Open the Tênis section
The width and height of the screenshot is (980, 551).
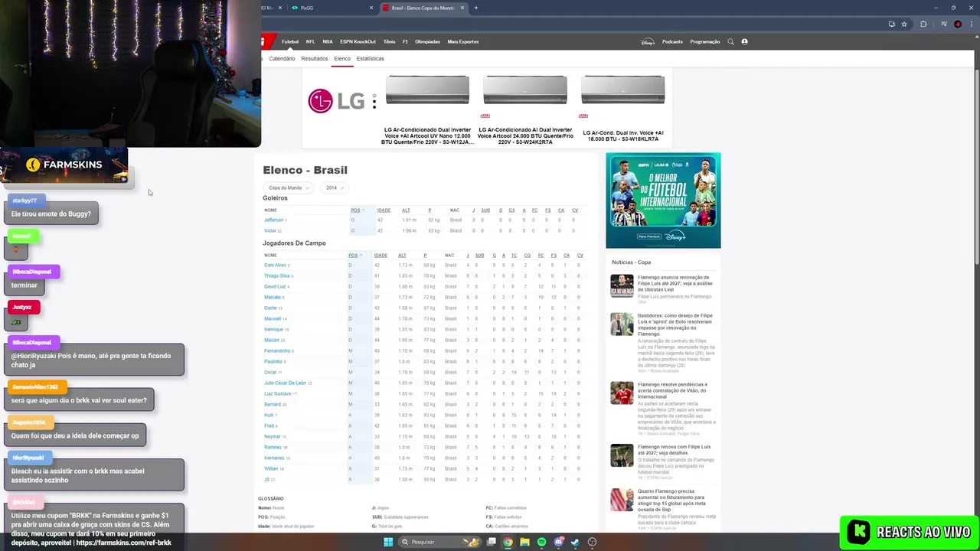389,41
